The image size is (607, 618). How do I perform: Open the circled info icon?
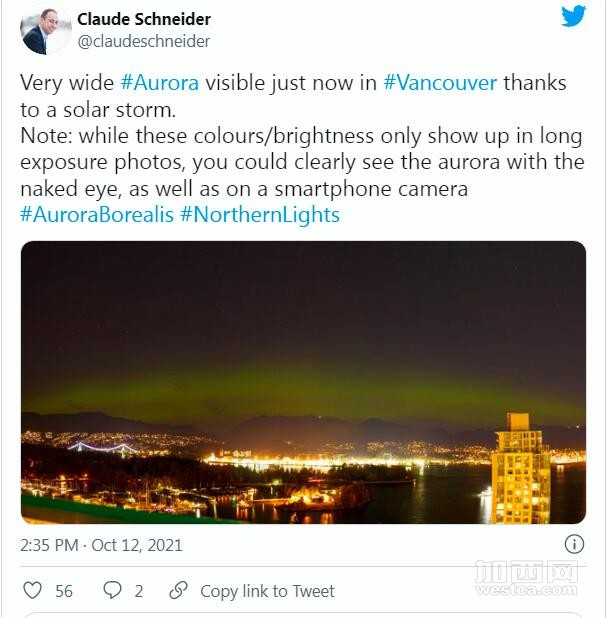tap(574, 544)
